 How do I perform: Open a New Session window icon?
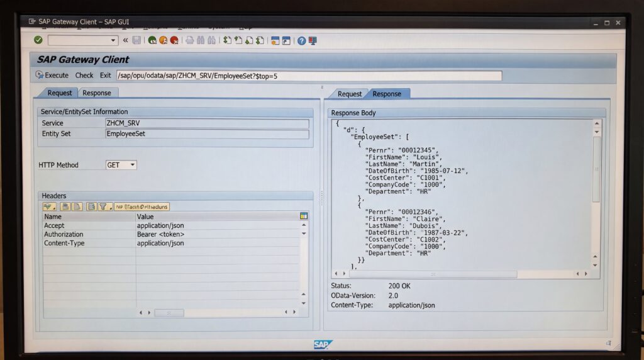click(275, 40)
